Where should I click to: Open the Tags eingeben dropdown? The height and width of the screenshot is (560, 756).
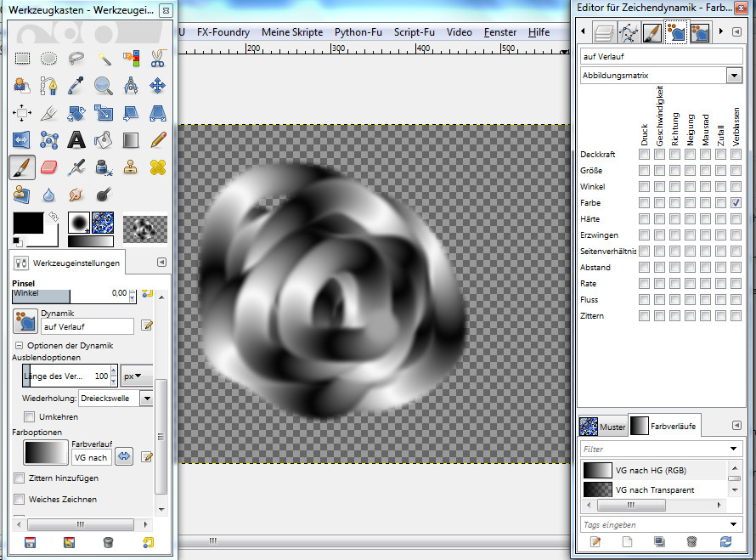pyautogui.click(x=733, y=524)
